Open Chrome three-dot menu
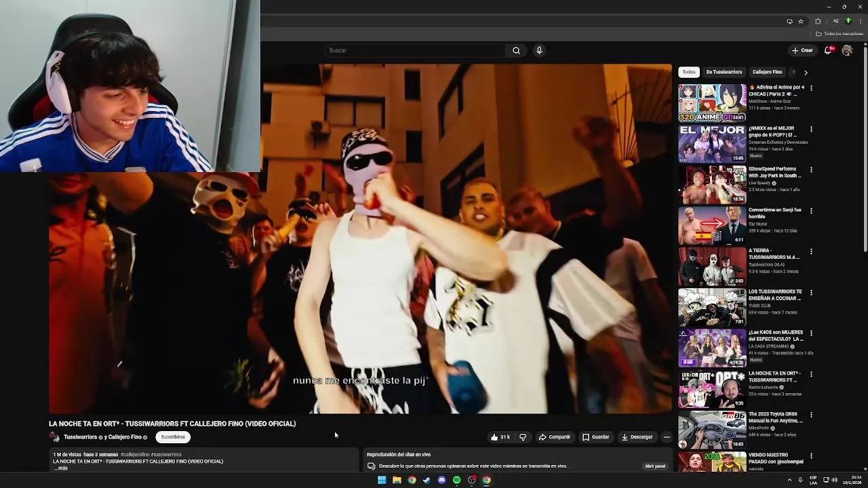This screenshot has width=868, height=488. tap(861, 21)
